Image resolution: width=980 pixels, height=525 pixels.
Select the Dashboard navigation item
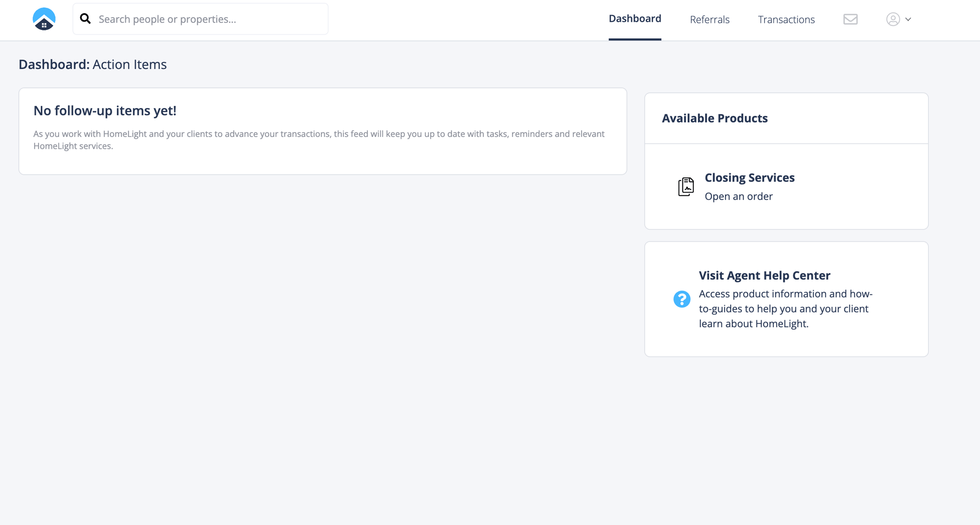pyautogui.click(x=635, y=19)
